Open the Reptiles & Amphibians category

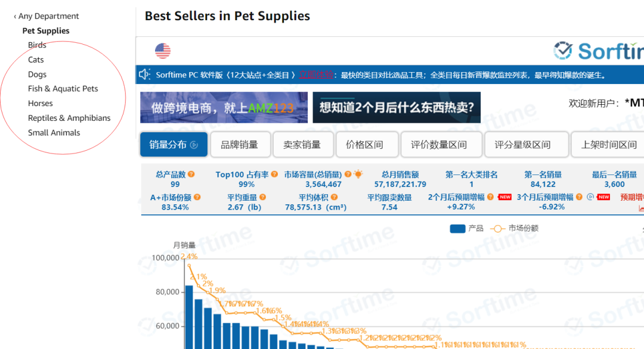(69, 118)
